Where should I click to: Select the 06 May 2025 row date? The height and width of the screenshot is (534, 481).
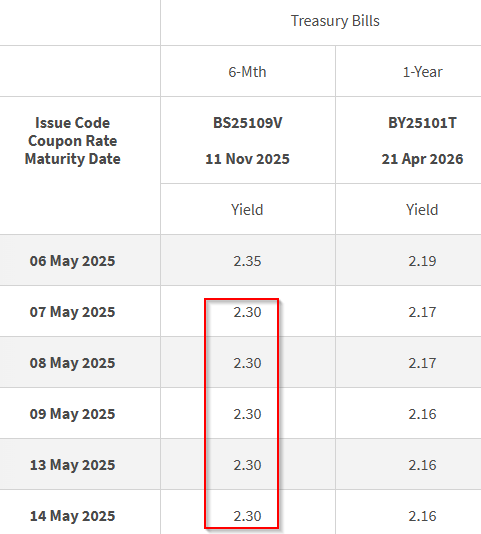click(73, 261)
